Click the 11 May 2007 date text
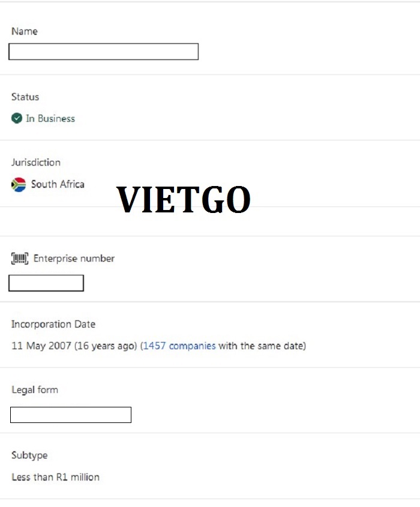The width and height of the screenshot is (420, 507). pos(41,346)
